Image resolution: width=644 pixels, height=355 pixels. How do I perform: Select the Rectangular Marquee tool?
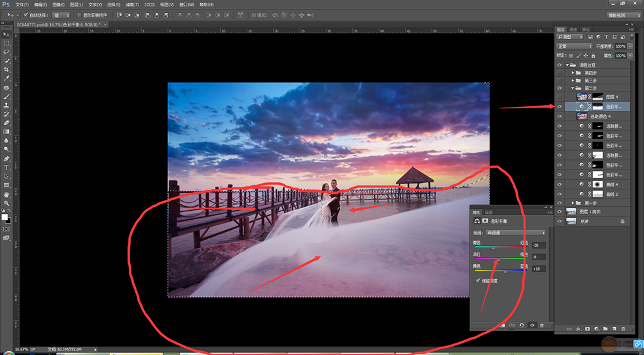(6, 43)
